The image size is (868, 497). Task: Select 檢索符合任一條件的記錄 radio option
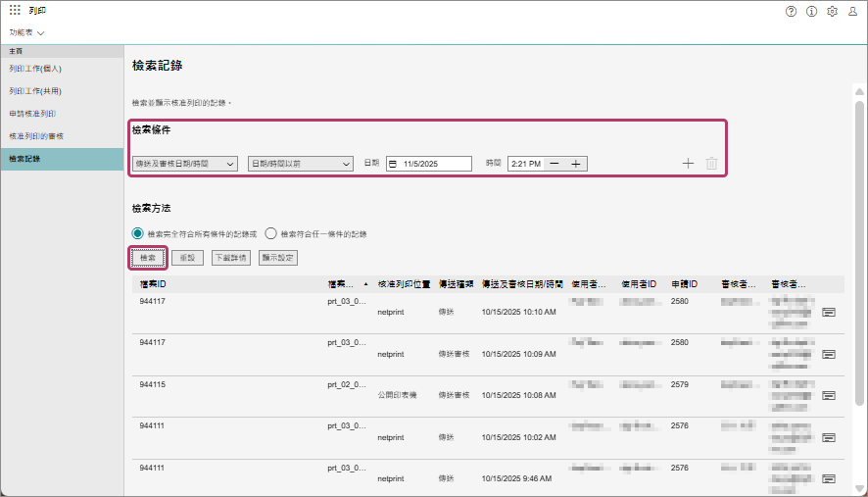(x=271, y=234)
